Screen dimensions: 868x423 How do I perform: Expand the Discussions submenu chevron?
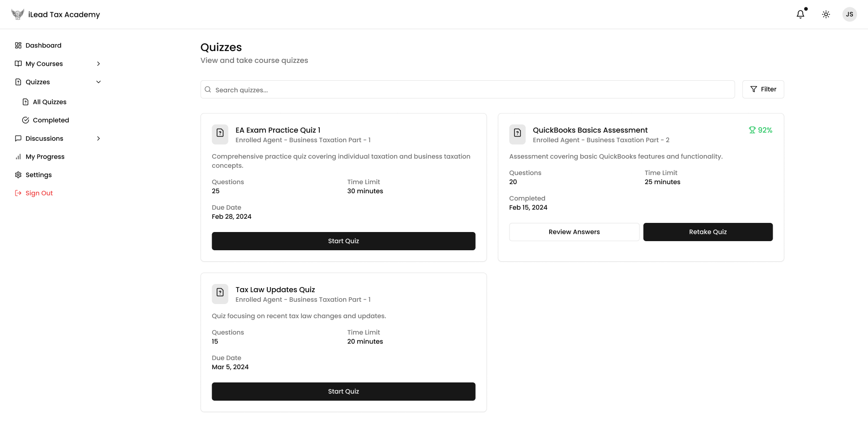(x=99, y=139)
